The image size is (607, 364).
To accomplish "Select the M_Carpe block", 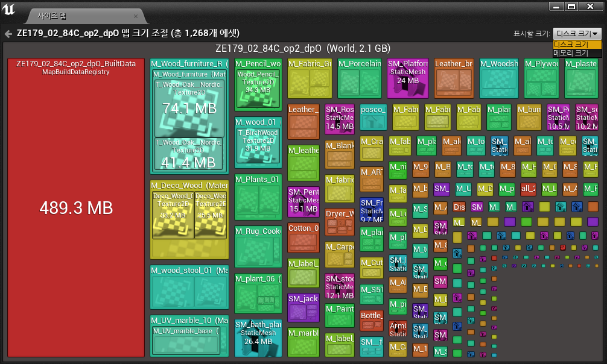I will pos(340,254).
